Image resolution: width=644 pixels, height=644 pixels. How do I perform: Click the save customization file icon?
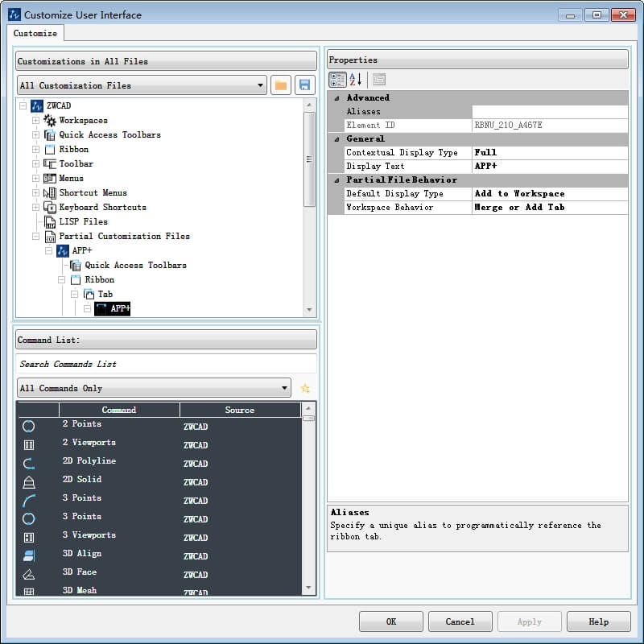coord(304,85)
